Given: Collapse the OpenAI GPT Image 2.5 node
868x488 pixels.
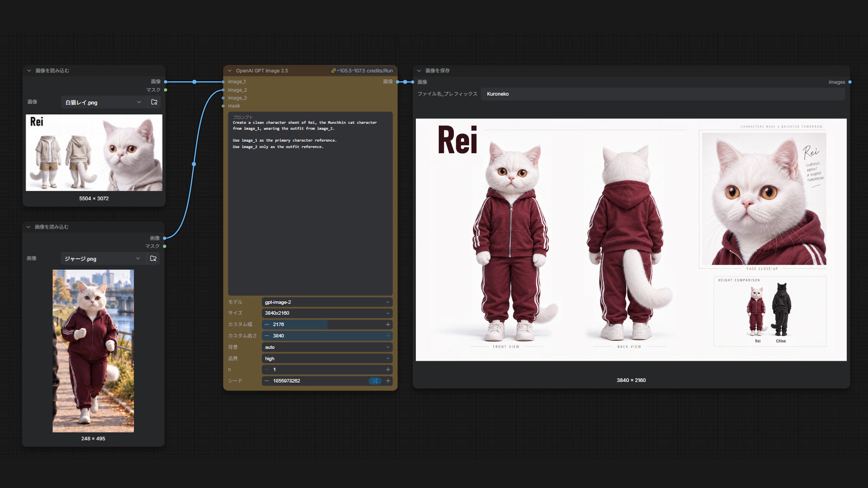Looking at the screenshot, I should coord(230,70).
